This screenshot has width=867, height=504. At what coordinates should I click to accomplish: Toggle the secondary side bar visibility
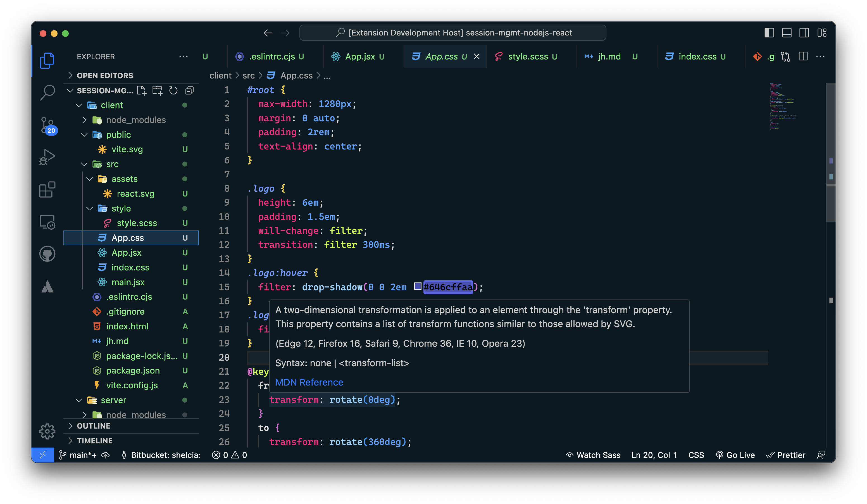pyautogui.click(x=804, y=33)
